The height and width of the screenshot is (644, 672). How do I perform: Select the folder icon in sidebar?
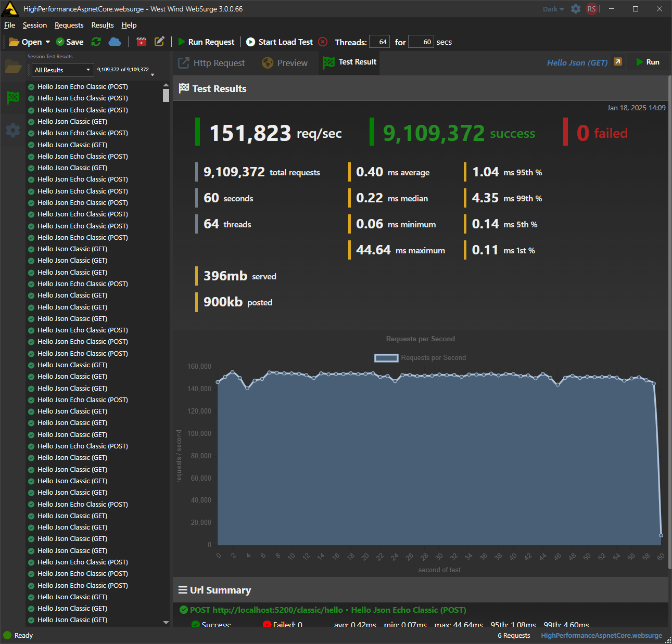click(x=13, y=66)
